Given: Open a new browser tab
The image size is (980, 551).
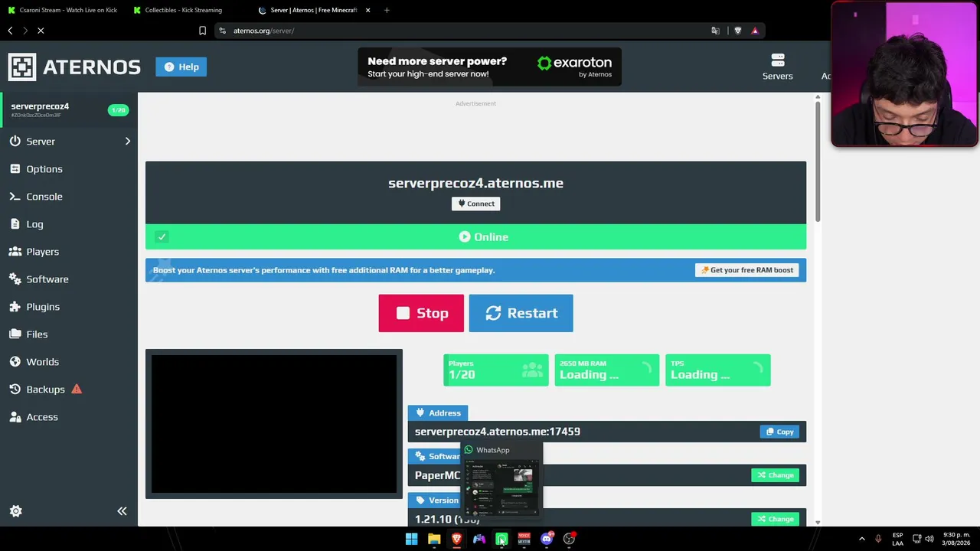Looking at the screenshot, I should tap(387, 10).
